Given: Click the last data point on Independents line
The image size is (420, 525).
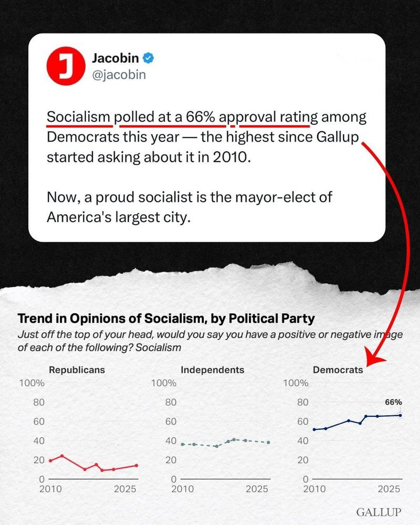Looking at the screenshot, I should click(x=268, y=442).
